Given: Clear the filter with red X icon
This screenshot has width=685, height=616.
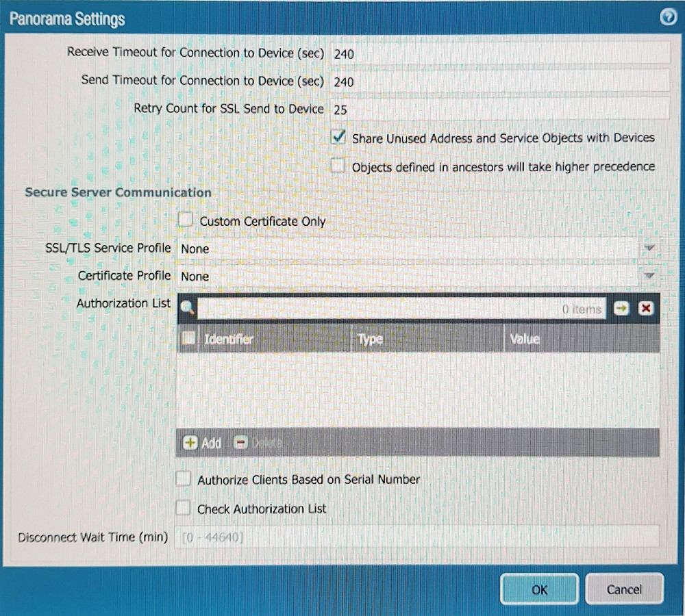Looking at the screenshot, I should coord(645,309).
